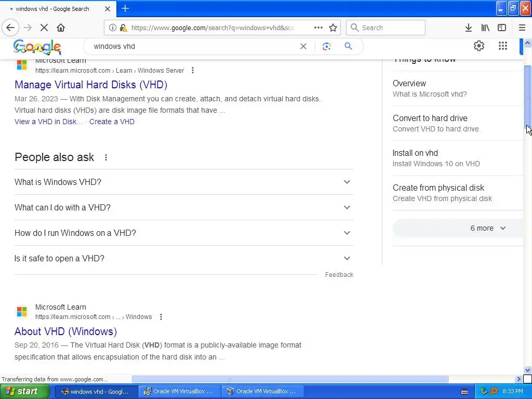
Task: Open page actions three-dot menu
Action: pos(318,28)
